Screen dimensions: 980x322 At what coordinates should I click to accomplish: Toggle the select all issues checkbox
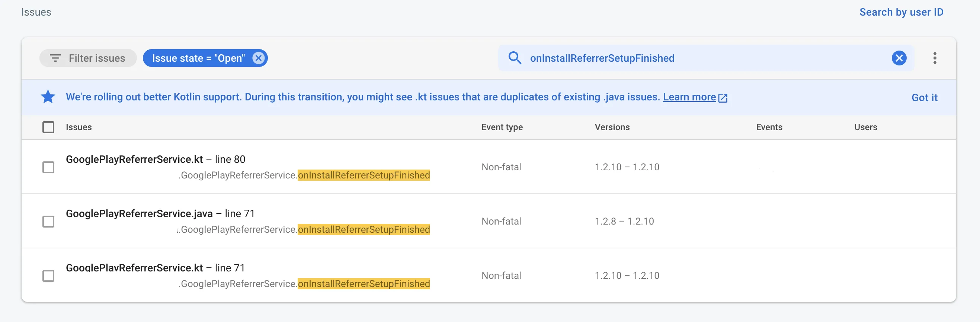[x=48, y=127]
